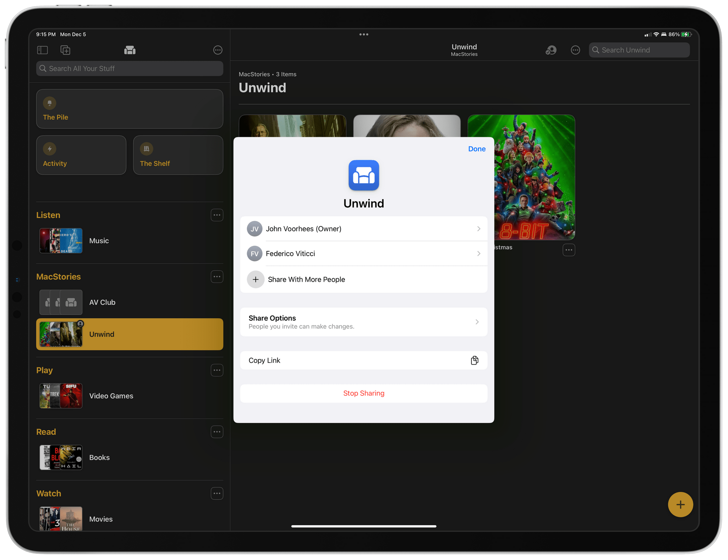Click the Search Unwind field
This screenshot has height=560, width=728.
click(639, 50)
